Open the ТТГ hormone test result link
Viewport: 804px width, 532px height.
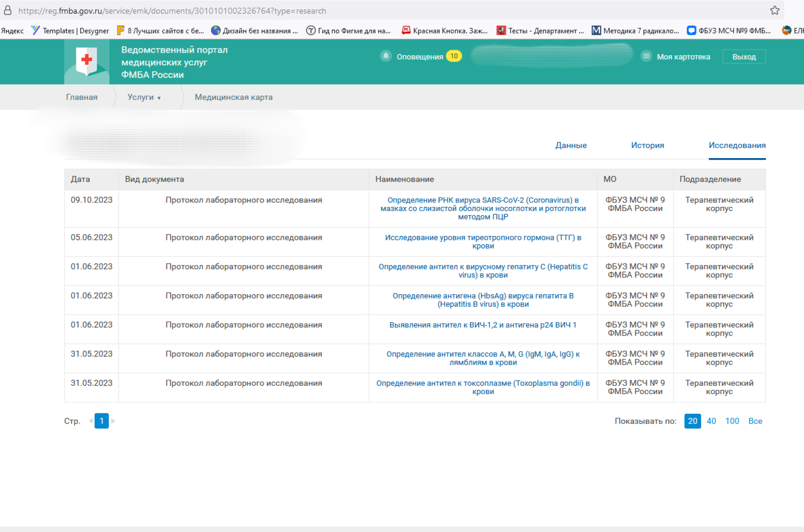point(483,241)
